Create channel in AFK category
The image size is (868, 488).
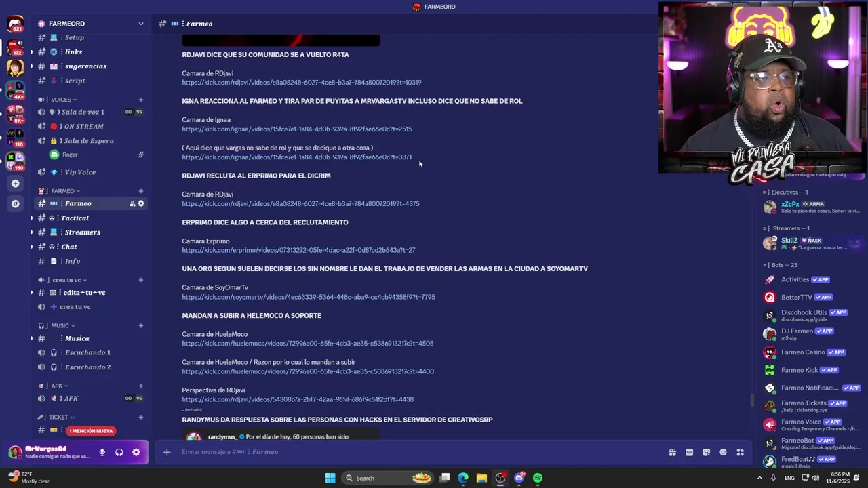coord(141,386)
